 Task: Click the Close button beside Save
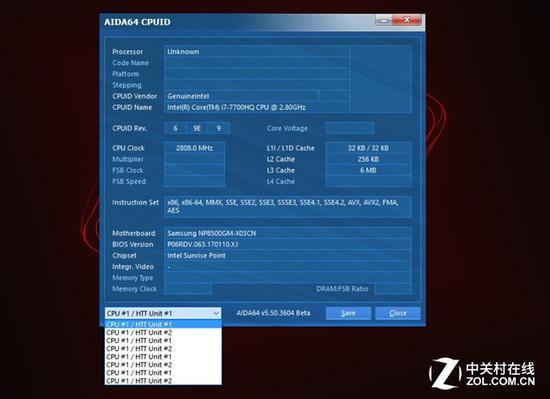coord(398,313)
